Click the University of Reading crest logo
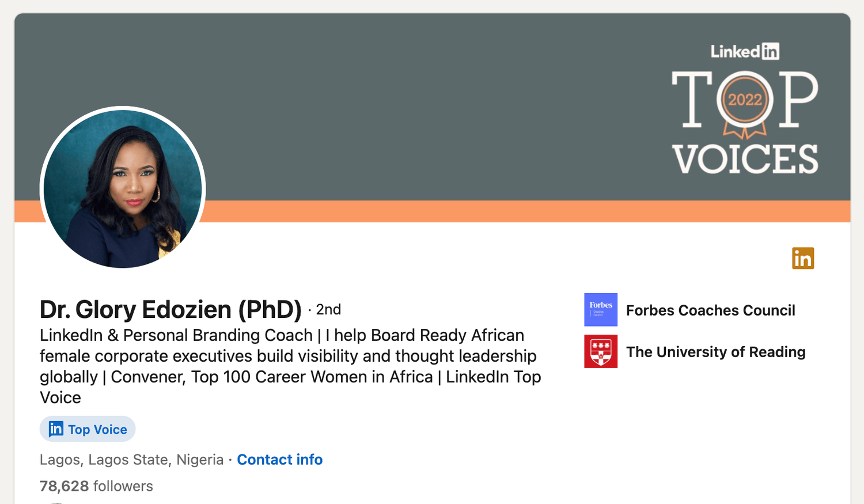864x504 pixels. click(601, 351)
